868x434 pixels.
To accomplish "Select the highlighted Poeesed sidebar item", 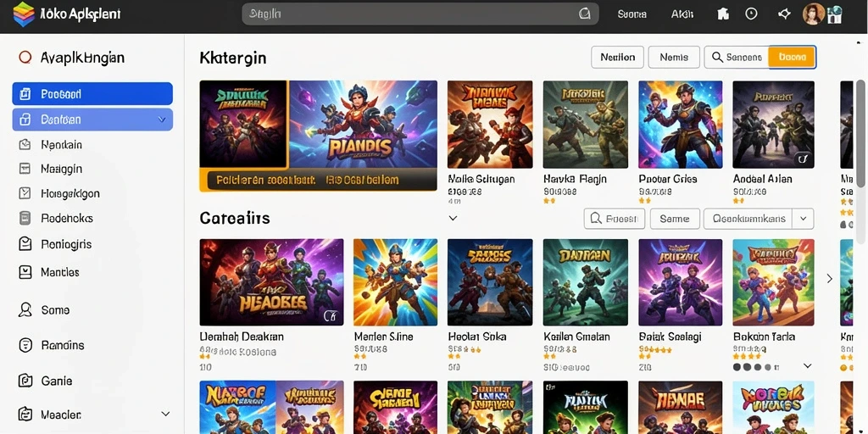I will (x=92, y=93).
